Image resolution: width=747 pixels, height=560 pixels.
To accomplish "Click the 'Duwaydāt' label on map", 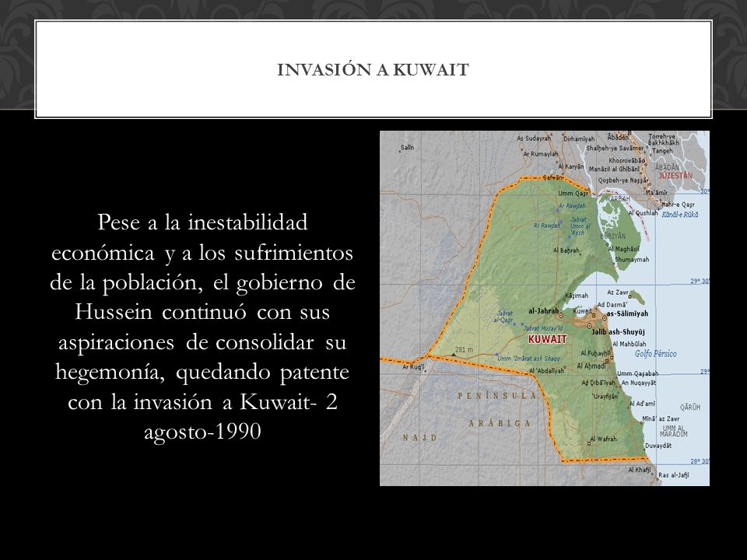I will [x=658, y=446].
